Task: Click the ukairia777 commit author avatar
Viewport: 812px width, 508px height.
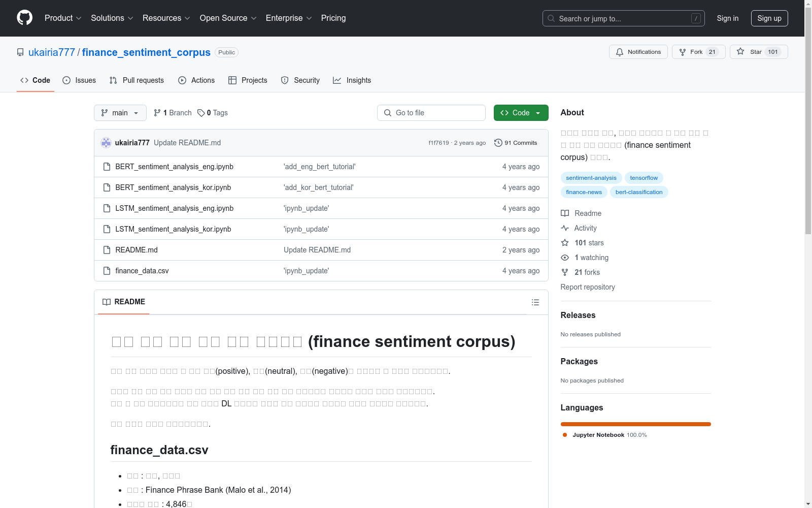Action: tap(106, 143)
